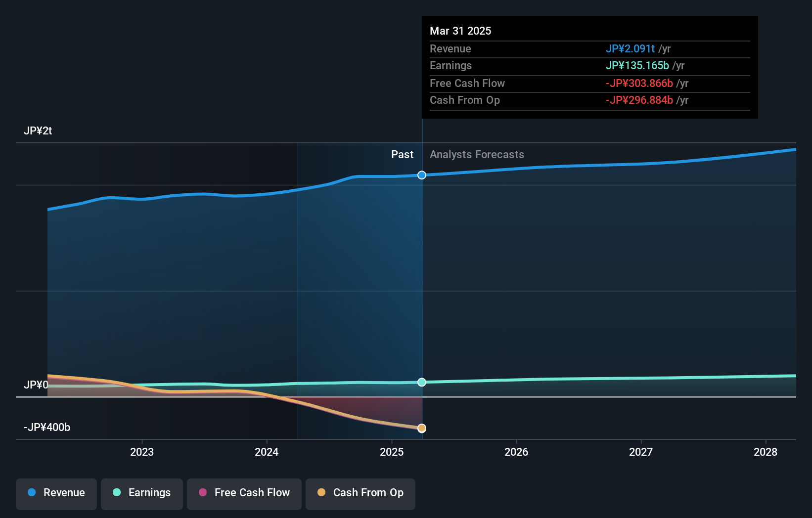Click the 2024 x-axis label
The width and height of the screenshot is (812, 518).
tap(267, 452)
